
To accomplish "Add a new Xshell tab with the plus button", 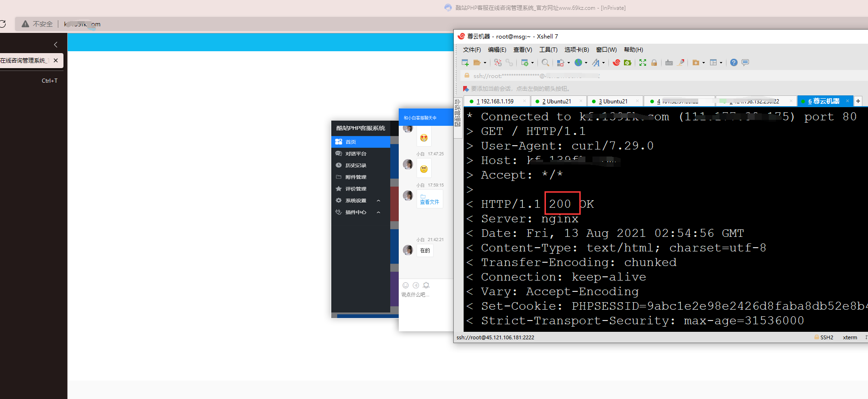I will pyautogui.click(x=858, y=101).
